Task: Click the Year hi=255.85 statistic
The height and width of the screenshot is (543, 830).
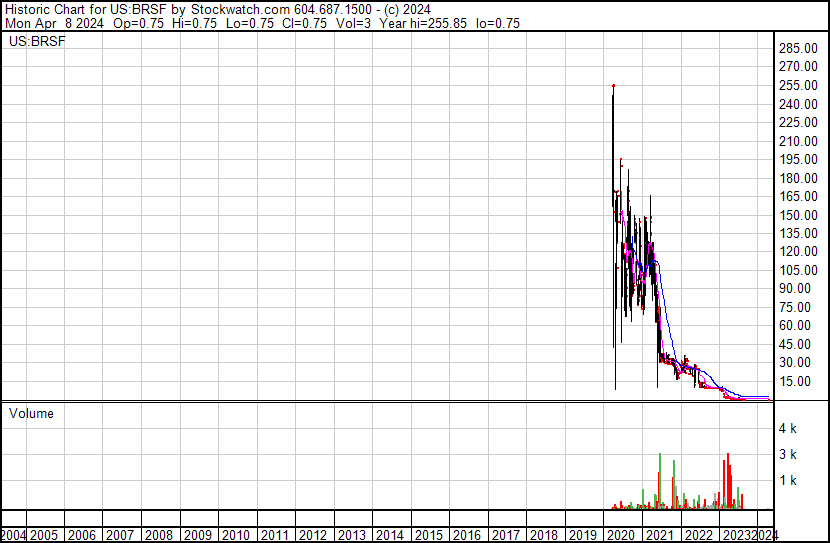Action: [x=423, y=23]
